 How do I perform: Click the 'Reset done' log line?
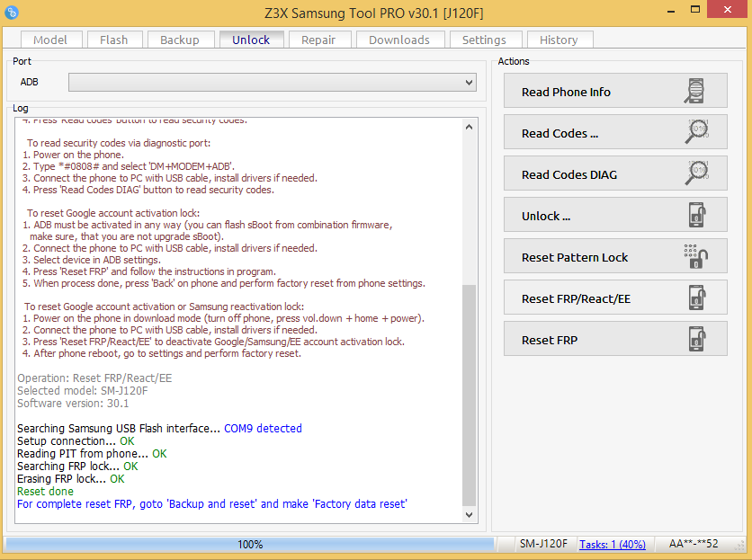click(x=45, y=492)
